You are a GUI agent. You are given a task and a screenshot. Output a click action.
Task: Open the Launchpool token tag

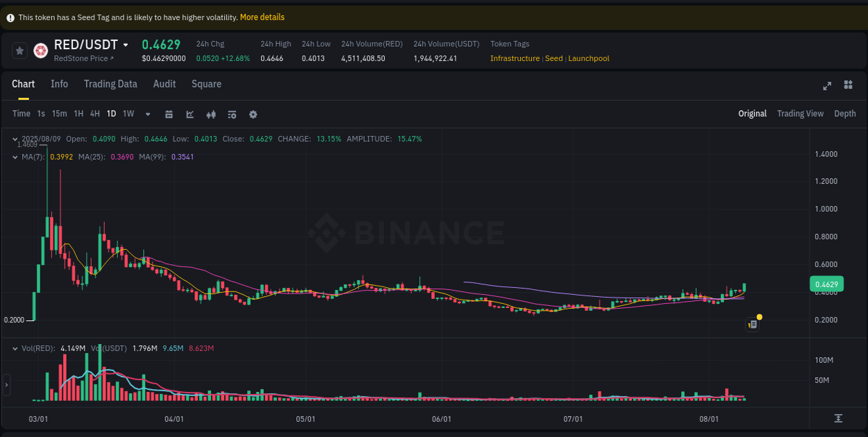(588, 59)
